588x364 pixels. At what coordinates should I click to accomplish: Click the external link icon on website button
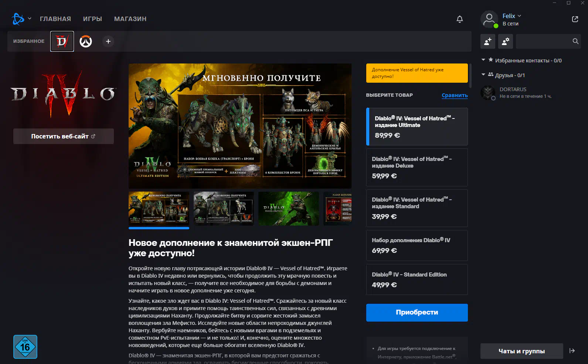pyautogui.click(x=93, y=136)
